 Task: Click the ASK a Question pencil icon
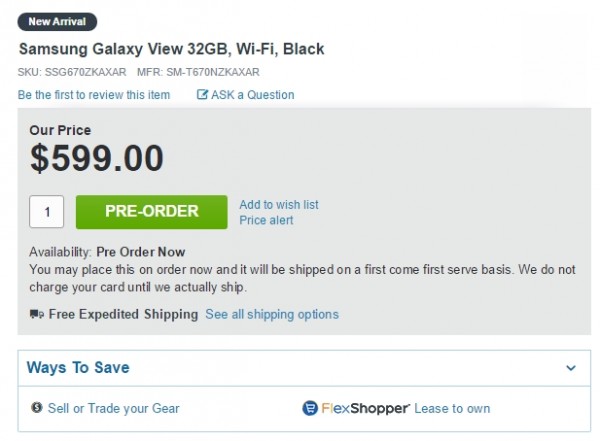coord(203,95)
